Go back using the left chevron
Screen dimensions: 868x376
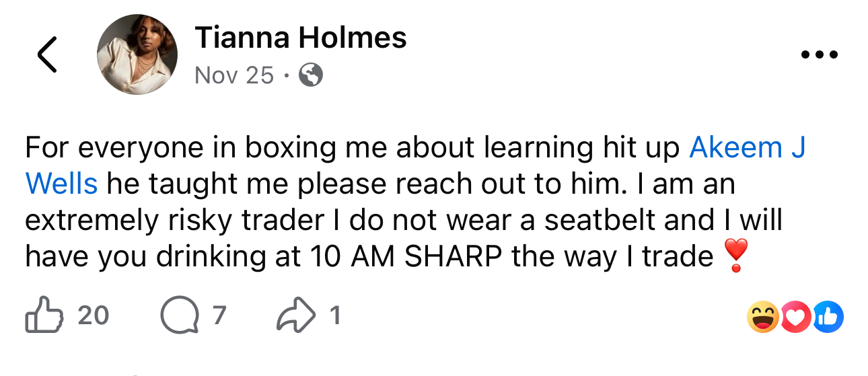click(x=47, y=54)
